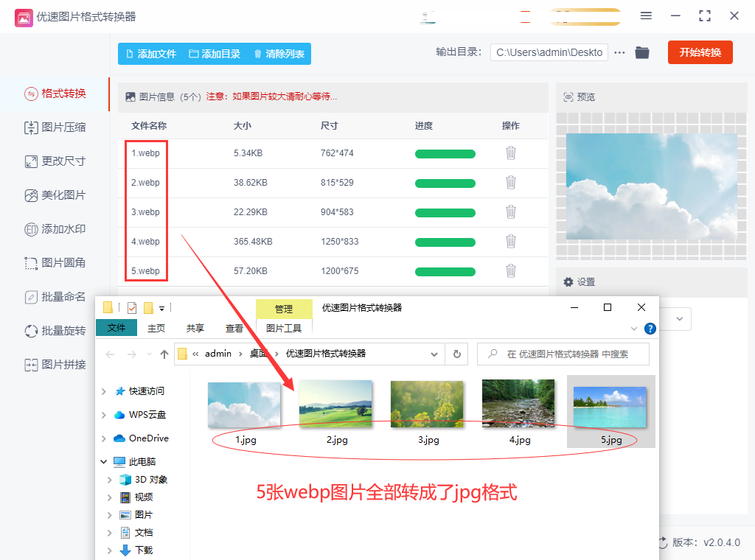Image resolution: width=755 pixels, height=560 pixels.
Task: Select 更改尺寸 in the sidebar
Action: pos(55,161)
